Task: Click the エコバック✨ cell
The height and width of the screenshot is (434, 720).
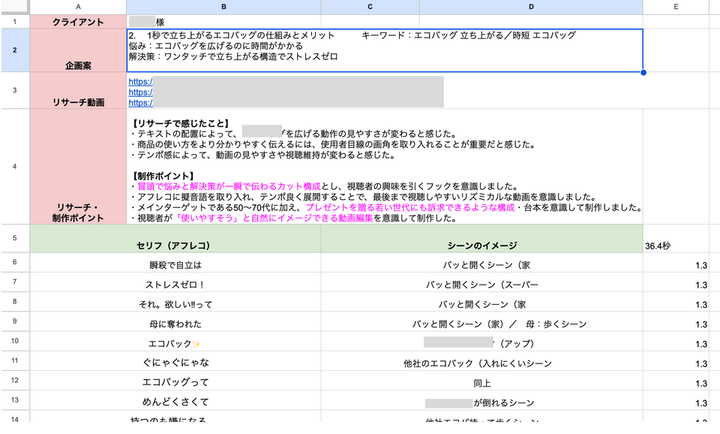Action: [175, 342]
